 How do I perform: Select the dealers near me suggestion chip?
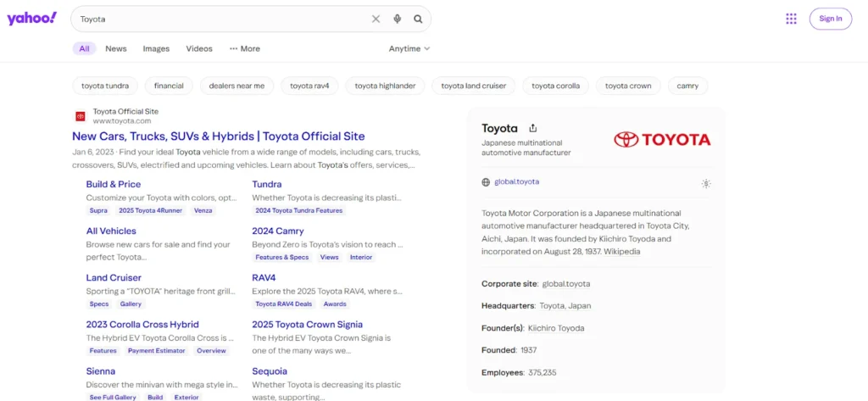click(x=236, y=86)
